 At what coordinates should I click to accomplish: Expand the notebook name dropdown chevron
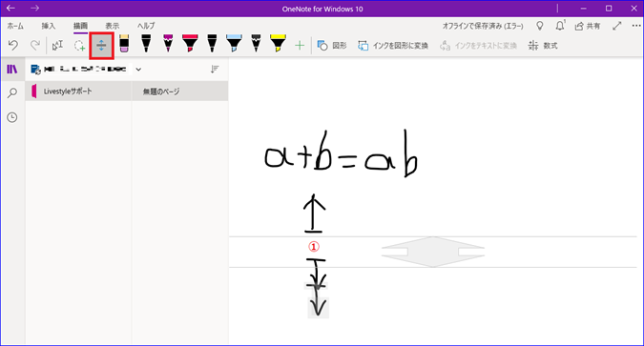(138, 70)
